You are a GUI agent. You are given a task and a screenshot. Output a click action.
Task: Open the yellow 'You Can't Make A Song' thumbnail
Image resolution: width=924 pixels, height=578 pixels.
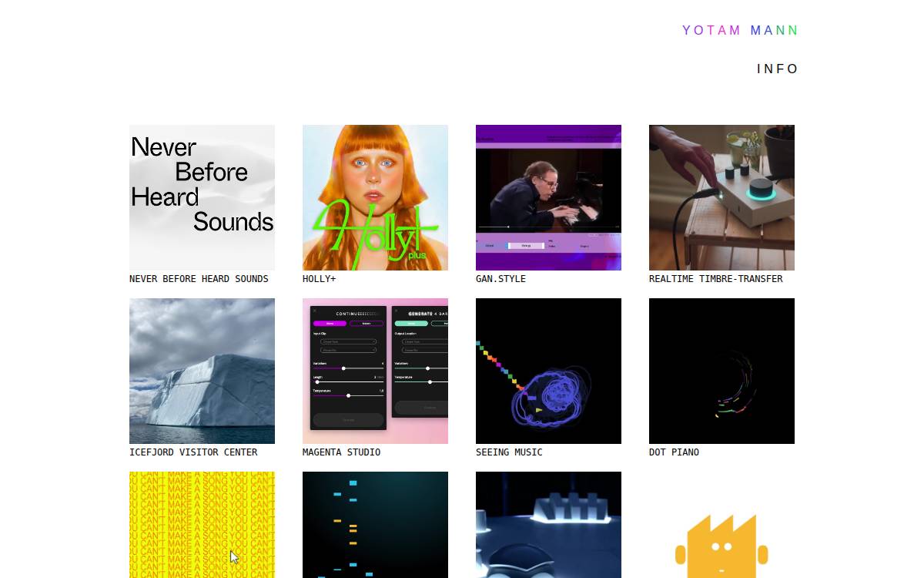(202, 525)
